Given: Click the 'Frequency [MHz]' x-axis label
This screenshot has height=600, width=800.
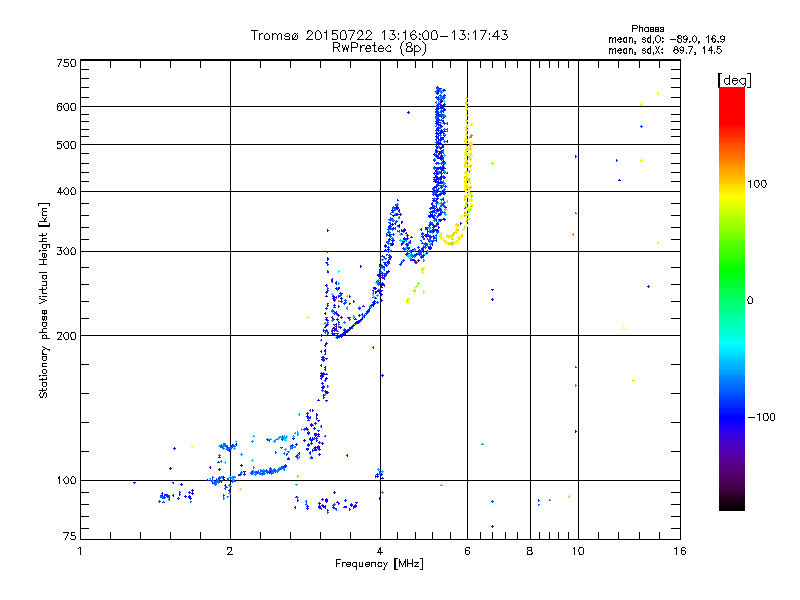Looking at the screenshot, I should pos(379,564).
